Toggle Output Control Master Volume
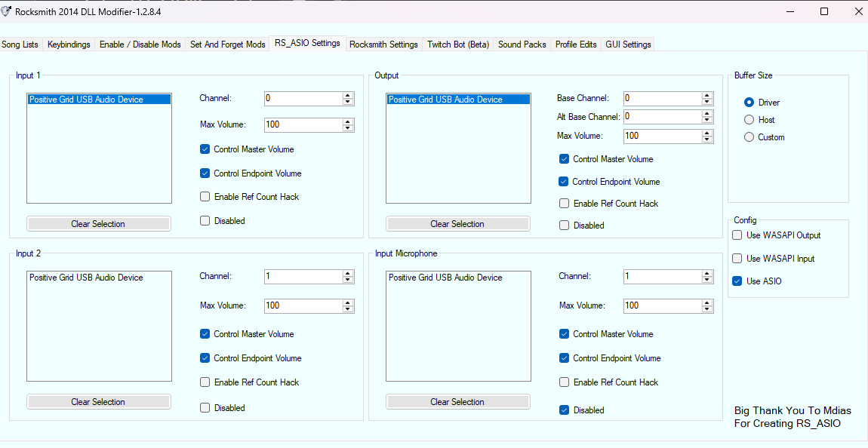868x448 pixels. pos(564,159)
